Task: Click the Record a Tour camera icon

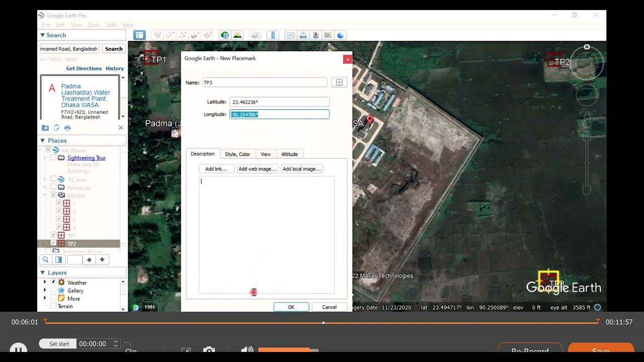Action: coord(207,35)
